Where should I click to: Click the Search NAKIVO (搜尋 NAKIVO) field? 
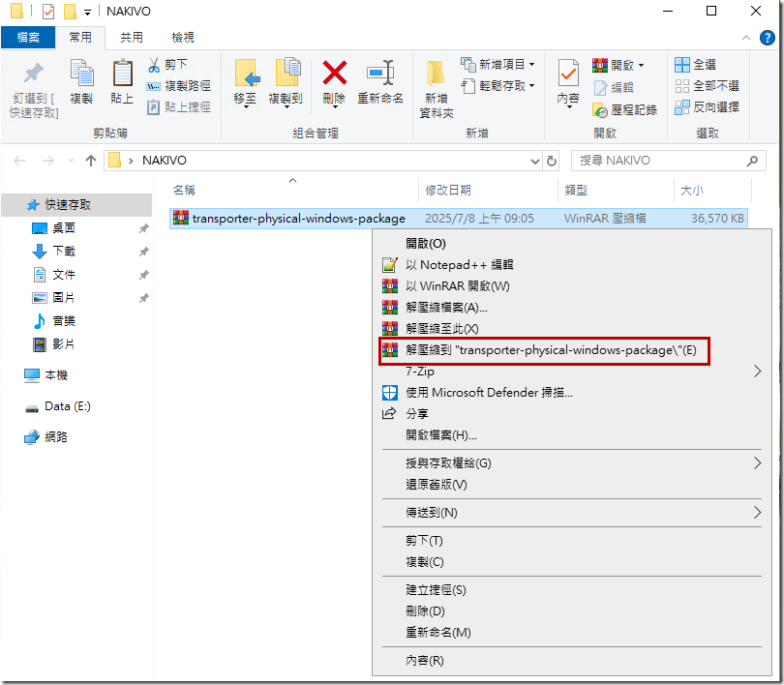click(668, 161)
